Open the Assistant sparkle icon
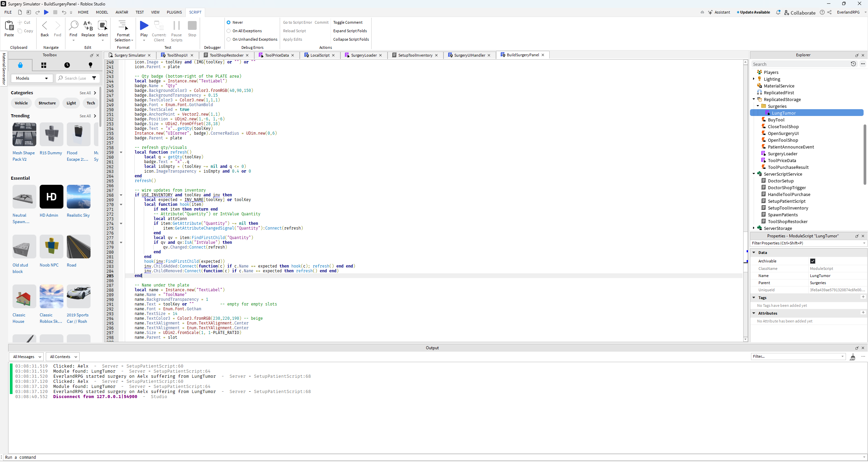Screen dimensions: 868x472 pyautogui.click(x=710, y=12)
